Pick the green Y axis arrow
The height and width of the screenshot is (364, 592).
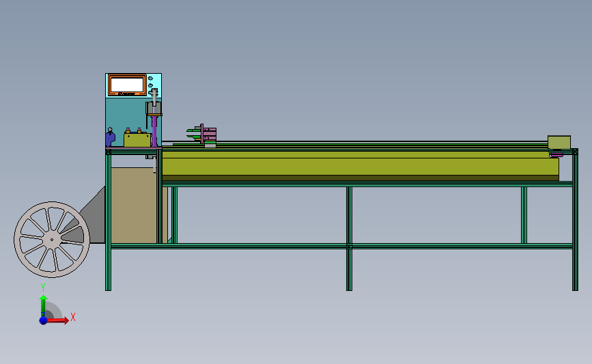click(x=44, y=307)
